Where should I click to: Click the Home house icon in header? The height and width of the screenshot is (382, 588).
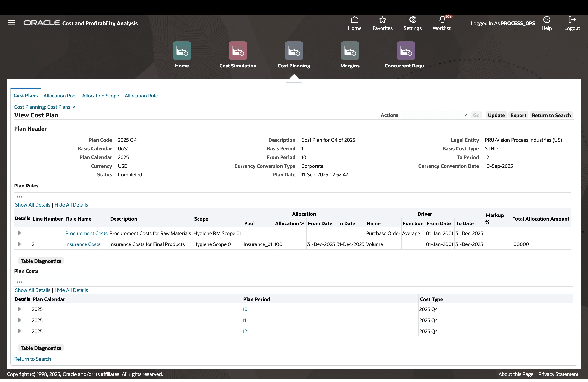coord(354,20)
